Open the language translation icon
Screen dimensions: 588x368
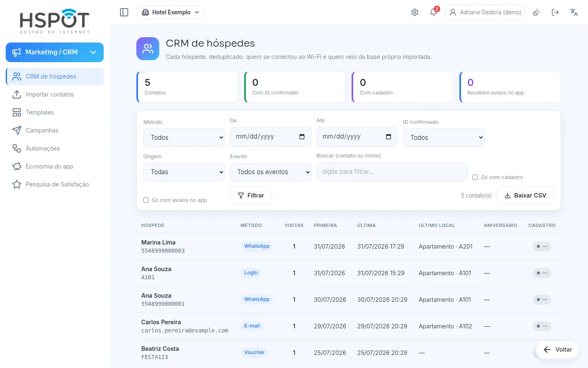coord(574,12)
